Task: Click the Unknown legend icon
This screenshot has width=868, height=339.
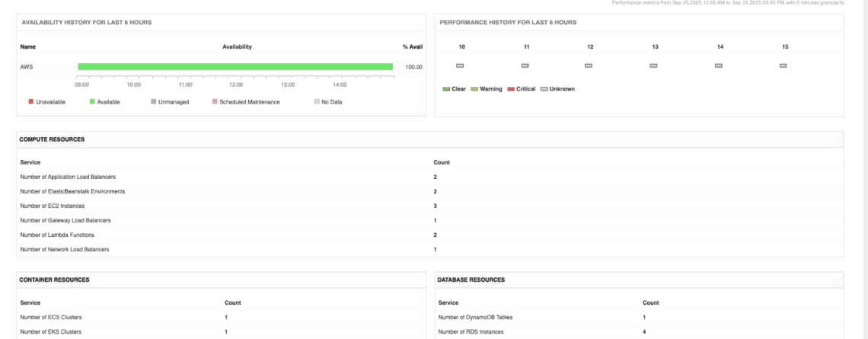Action: (544, 89)
